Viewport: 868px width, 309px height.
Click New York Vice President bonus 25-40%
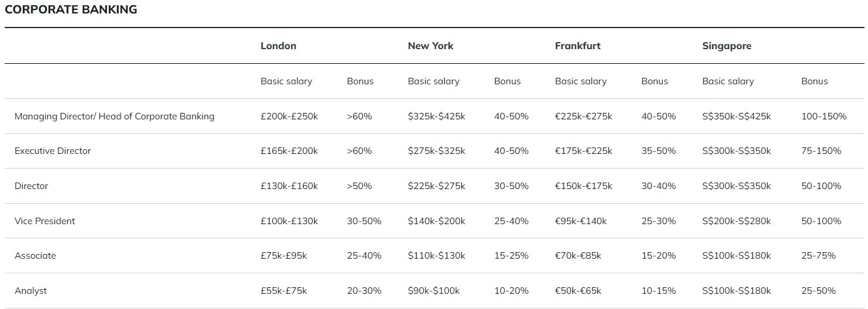tap(511, 221)
